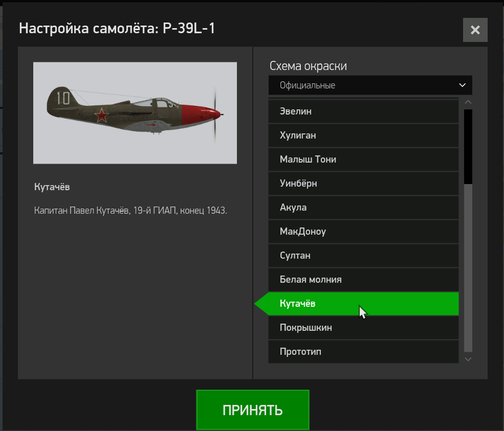
Task: Select the Эвелин paint scheme
Action: click(x=363, y=111)
